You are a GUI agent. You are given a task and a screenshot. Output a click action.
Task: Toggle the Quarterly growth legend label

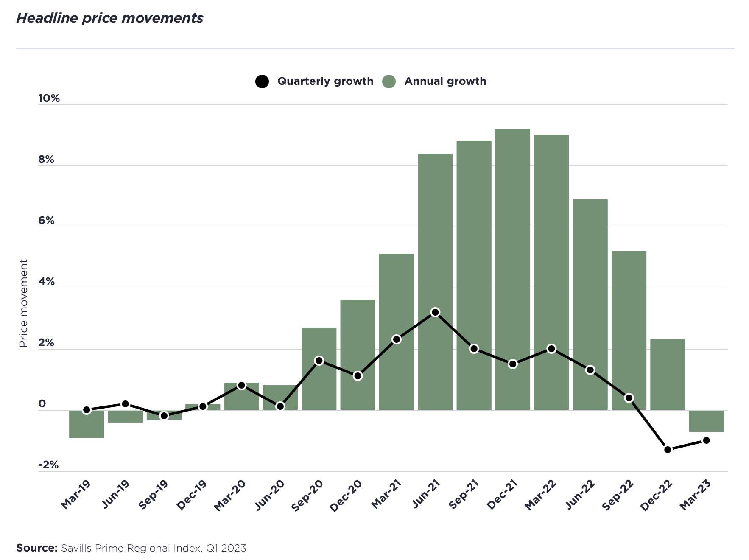(x=325, y=81)
